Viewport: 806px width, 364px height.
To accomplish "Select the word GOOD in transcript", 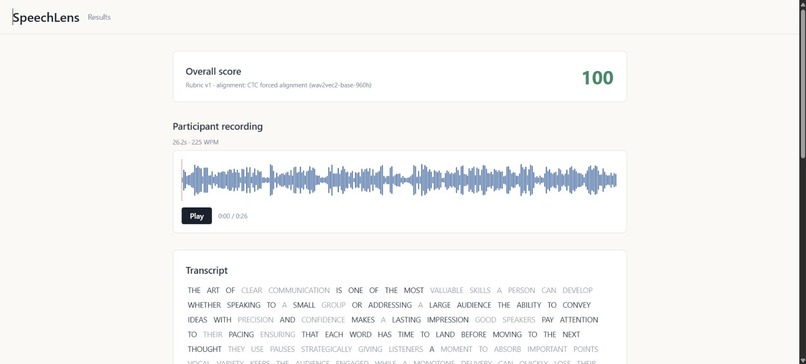I will coord(485,320).
